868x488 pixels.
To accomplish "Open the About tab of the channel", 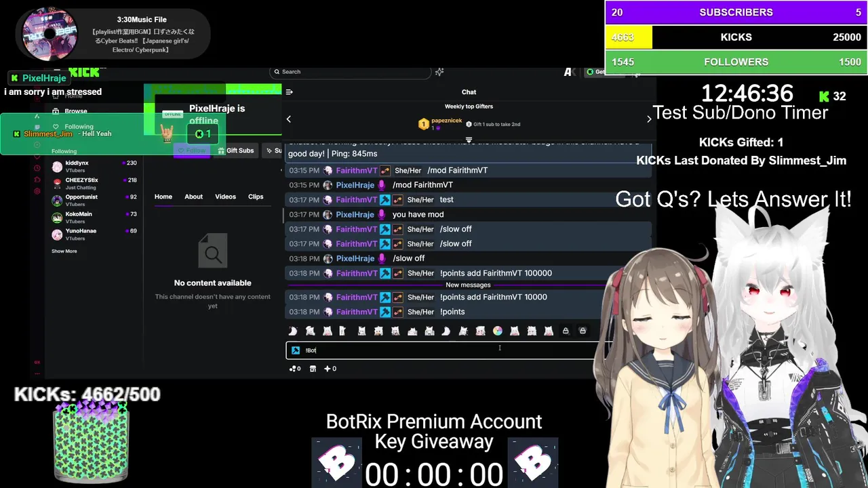I will [194, 197].
